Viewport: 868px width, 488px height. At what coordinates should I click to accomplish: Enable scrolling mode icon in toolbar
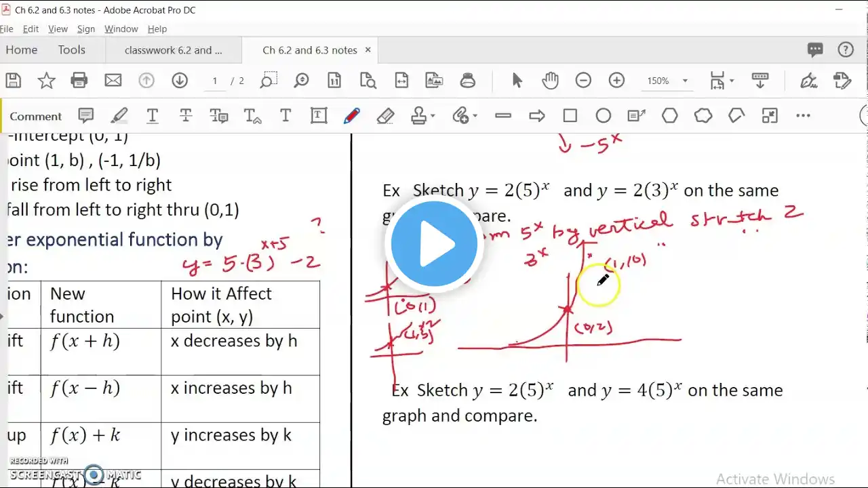click(x=760, y=81)
